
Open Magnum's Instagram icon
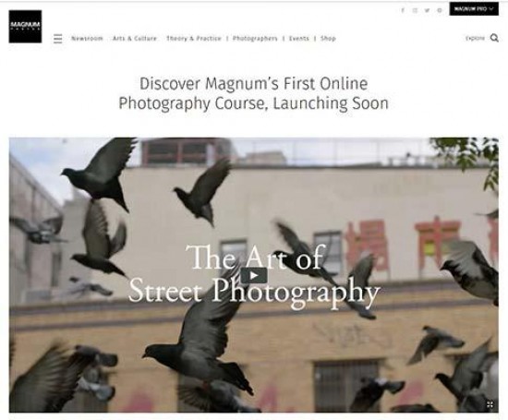click(415, 10)
